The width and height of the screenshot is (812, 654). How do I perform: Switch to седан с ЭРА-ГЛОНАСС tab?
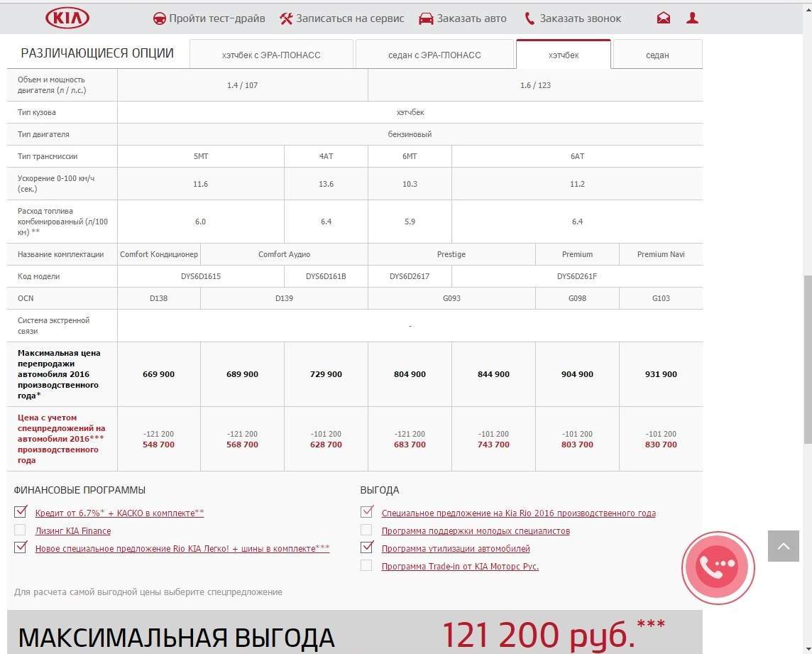pyautogui.click(x=434, y=55)
